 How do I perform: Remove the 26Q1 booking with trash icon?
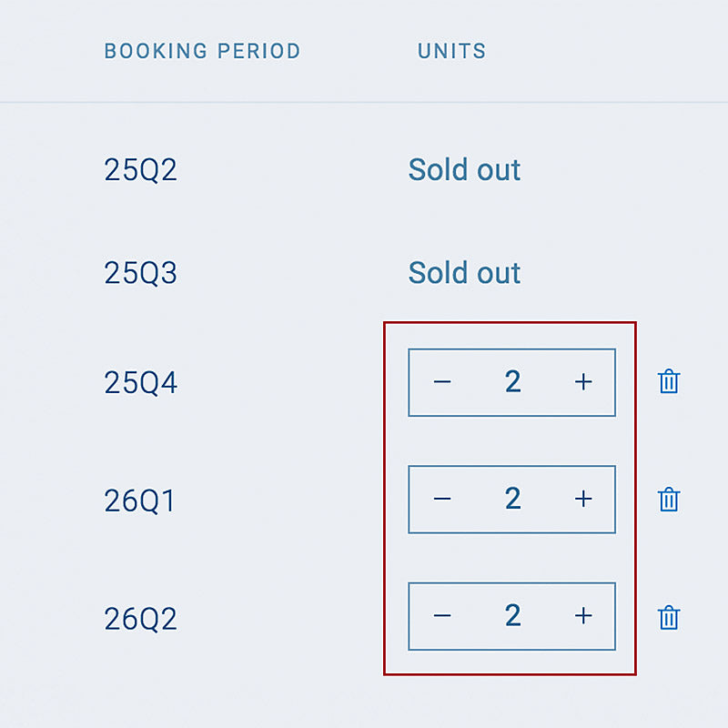point(669,500)
